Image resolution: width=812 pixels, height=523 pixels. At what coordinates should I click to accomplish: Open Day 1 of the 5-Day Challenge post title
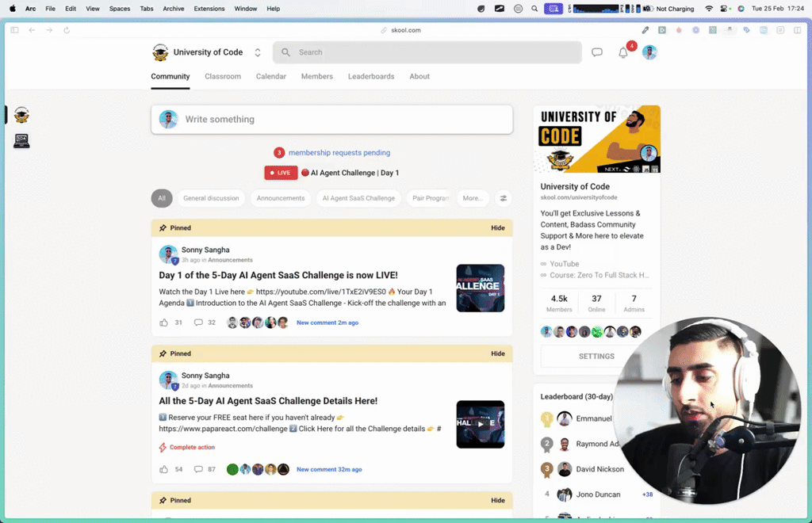pyautogui.click(x=278, y=275)
